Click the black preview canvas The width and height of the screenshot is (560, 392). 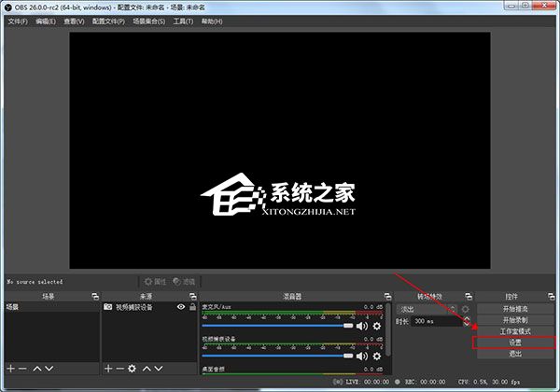(280, 150)
